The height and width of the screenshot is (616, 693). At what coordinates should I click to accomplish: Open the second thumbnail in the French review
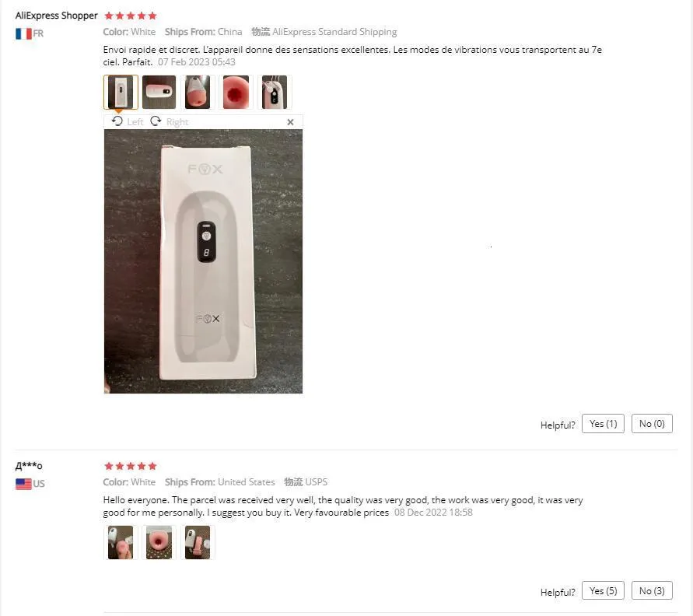pyautogui.click(x=159, y=92)
